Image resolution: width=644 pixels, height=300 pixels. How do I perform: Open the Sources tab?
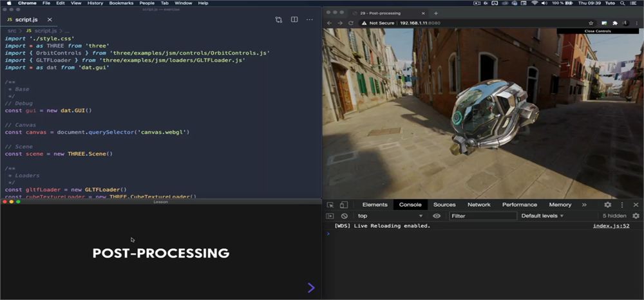(x=444, y=205)
